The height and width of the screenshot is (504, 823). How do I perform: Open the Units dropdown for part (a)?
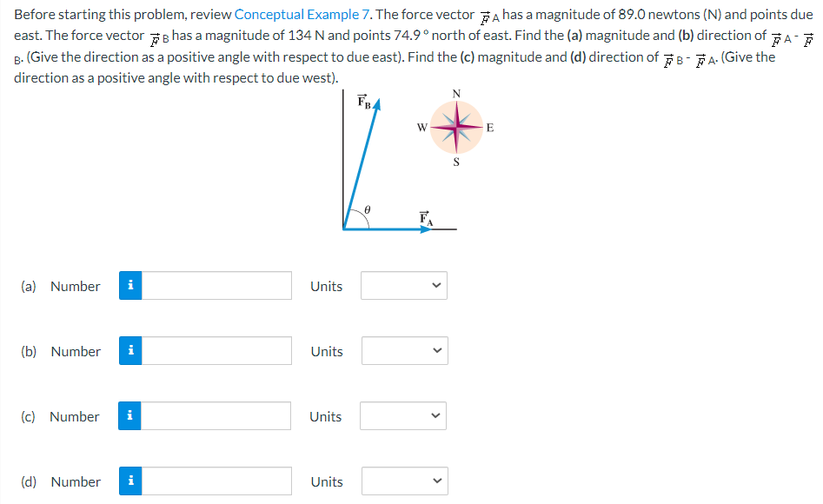pos(403,286)
